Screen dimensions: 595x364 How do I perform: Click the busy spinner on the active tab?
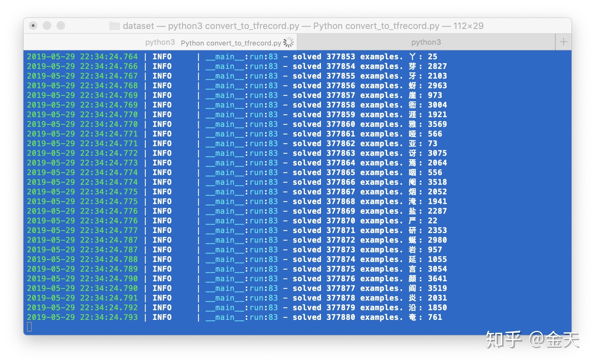(x=289, y=42)
